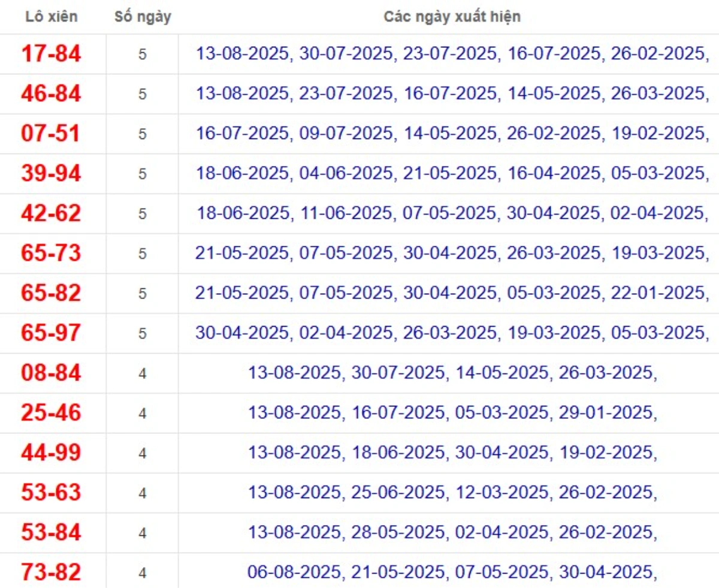Open the 25-46 pair entry
The image size is (719, 588).
tap(51, 413)
